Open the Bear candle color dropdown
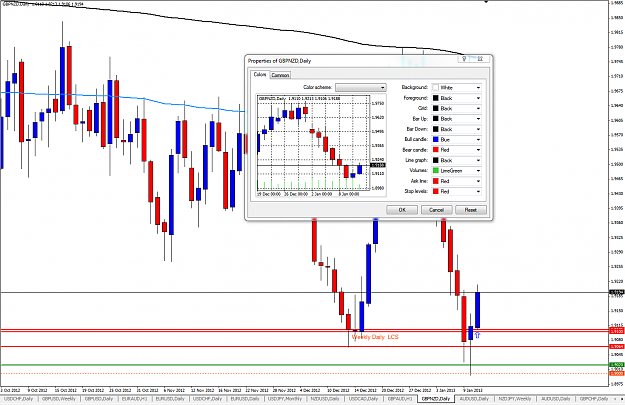Viewport: 625px width, 405px height. (x=456, y=149)
